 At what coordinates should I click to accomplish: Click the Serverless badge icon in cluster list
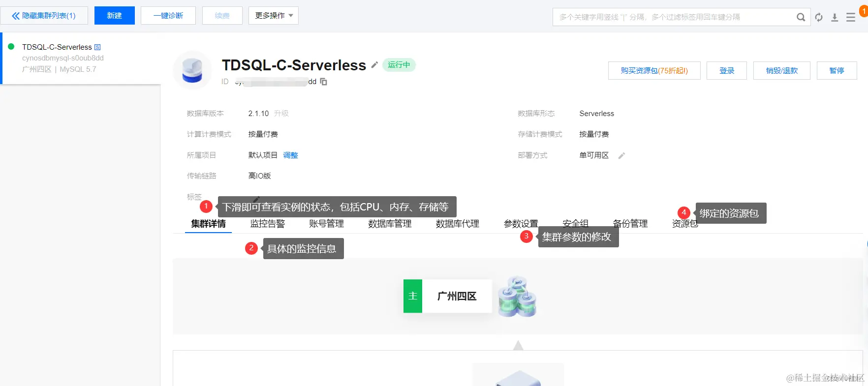coord(97,47)
